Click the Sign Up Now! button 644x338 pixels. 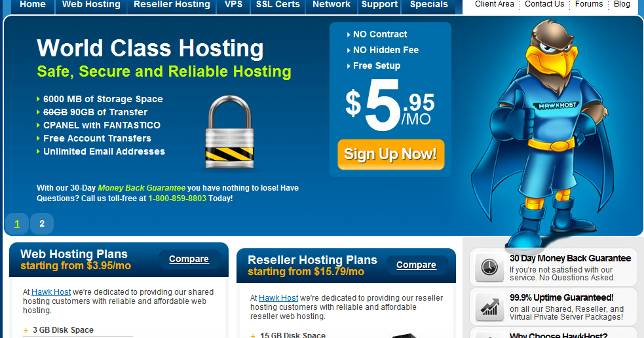click(x=390, y=155)
